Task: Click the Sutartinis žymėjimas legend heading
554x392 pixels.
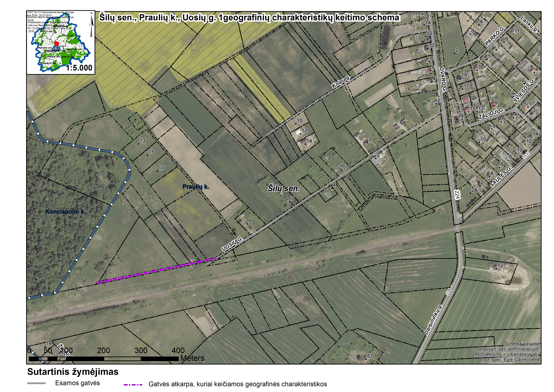Action: (73, 372)
